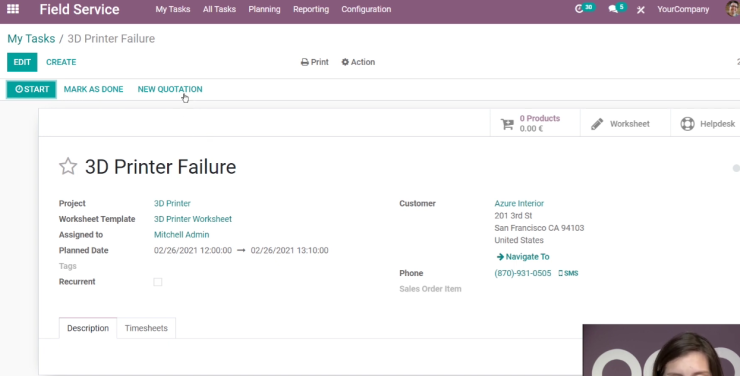Open Azure Interior customer link

pos(519,203)
